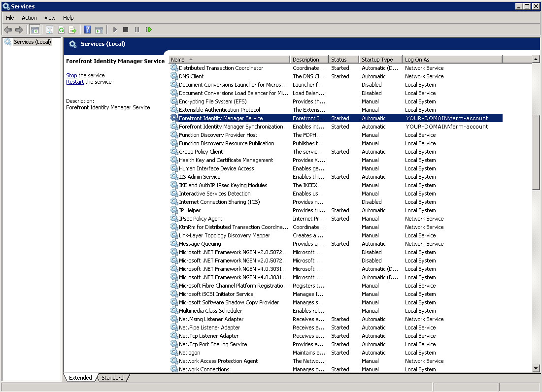Click the Back arrow in the toolbar

(8, 30)
